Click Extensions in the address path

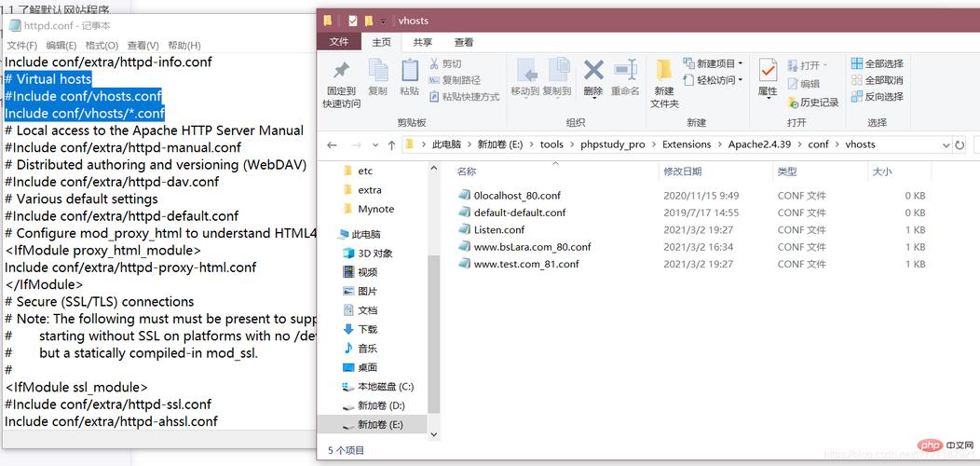click(687, 144)
